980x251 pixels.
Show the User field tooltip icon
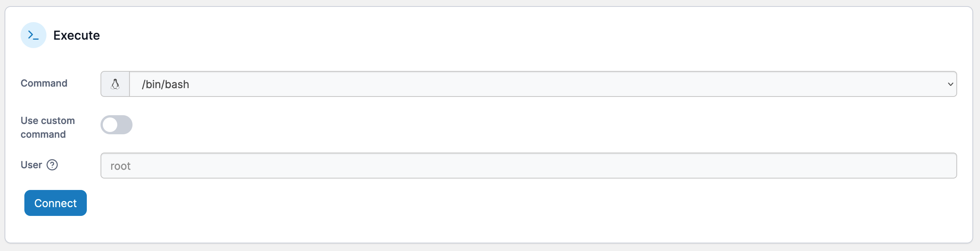(52, 165)
